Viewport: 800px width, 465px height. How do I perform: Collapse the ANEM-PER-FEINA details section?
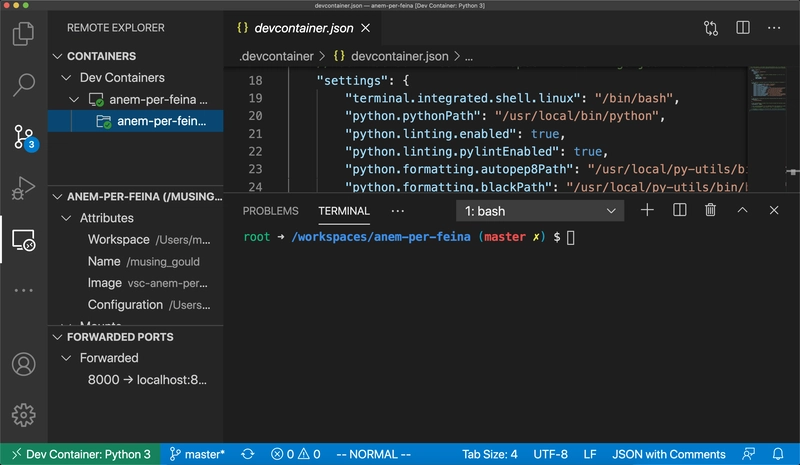tap(58, 197)
